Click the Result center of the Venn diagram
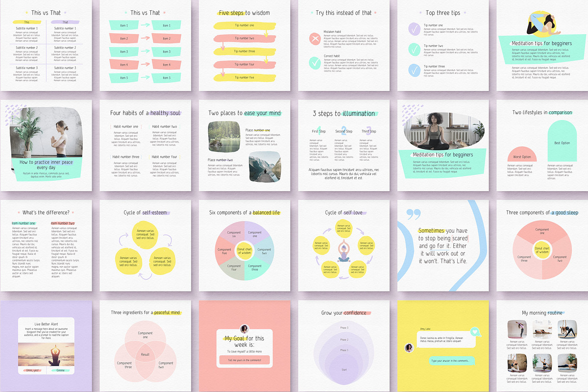The image size is (588, 392). point(146,353)
